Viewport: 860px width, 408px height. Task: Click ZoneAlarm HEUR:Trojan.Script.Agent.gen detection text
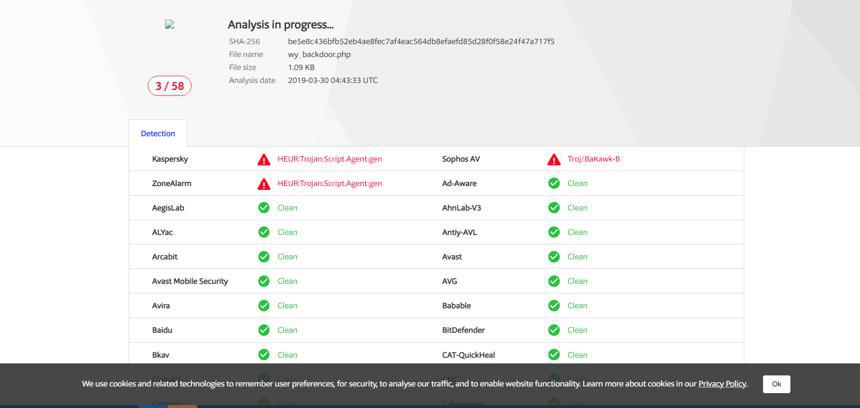coord(330,184)
